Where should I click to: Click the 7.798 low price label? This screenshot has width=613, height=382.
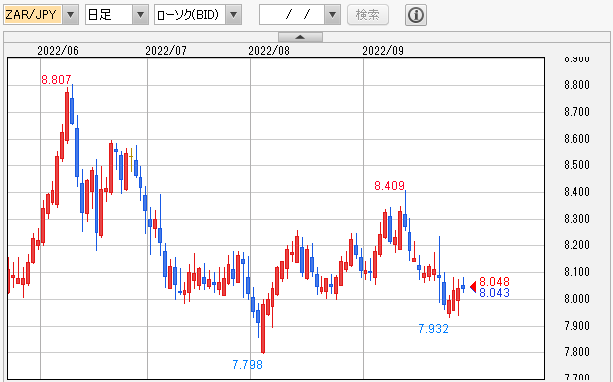coord(247,364)
